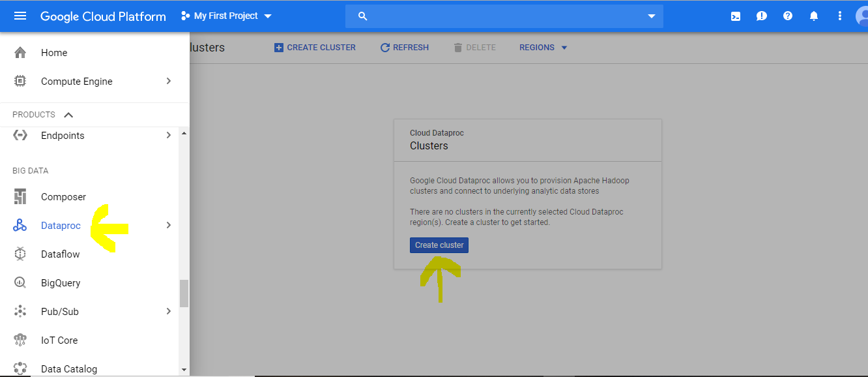This screenshot has height=377, width=868.
Task: Collapse the PRODUCTS section
Action: [68, 115]
